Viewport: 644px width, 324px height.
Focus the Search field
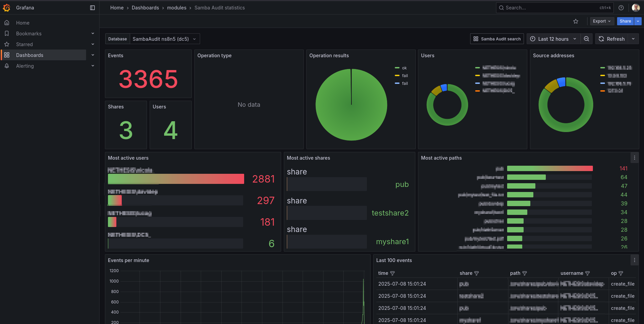coord(555,8)
